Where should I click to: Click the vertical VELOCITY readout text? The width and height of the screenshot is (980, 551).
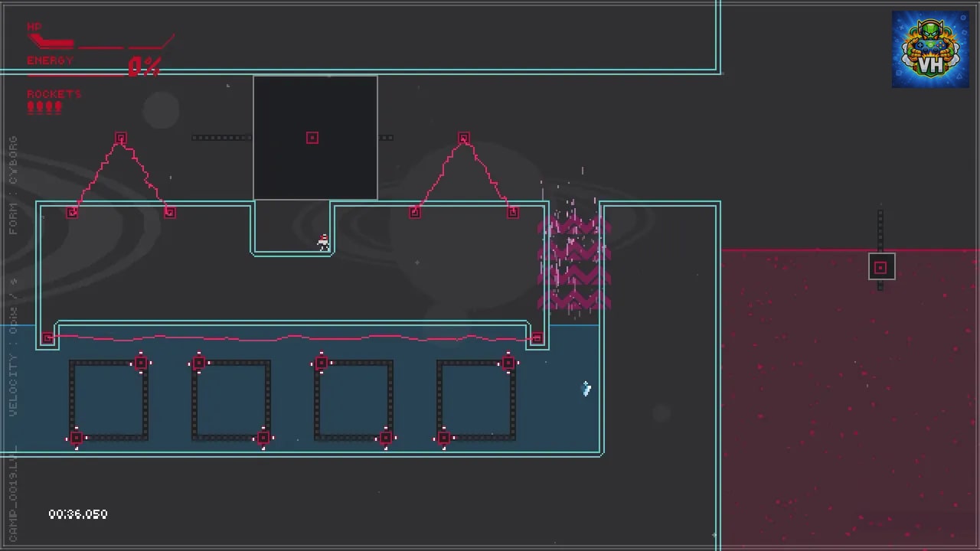[13, 347]
